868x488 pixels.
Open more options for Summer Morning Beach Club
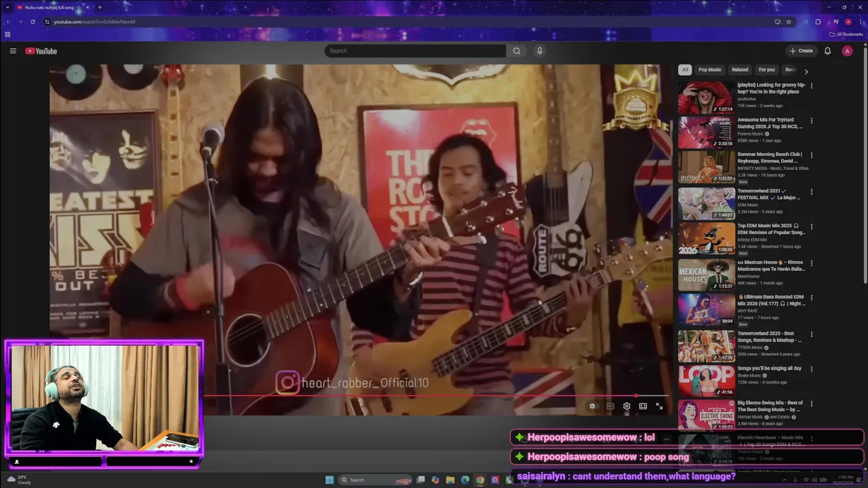click(811, 155)
